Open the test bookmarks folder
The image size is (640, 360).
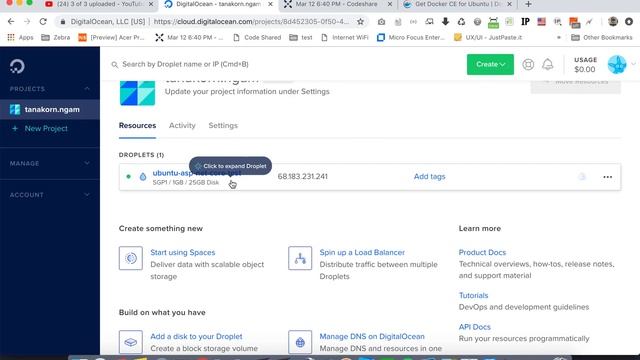coord(301,38)
